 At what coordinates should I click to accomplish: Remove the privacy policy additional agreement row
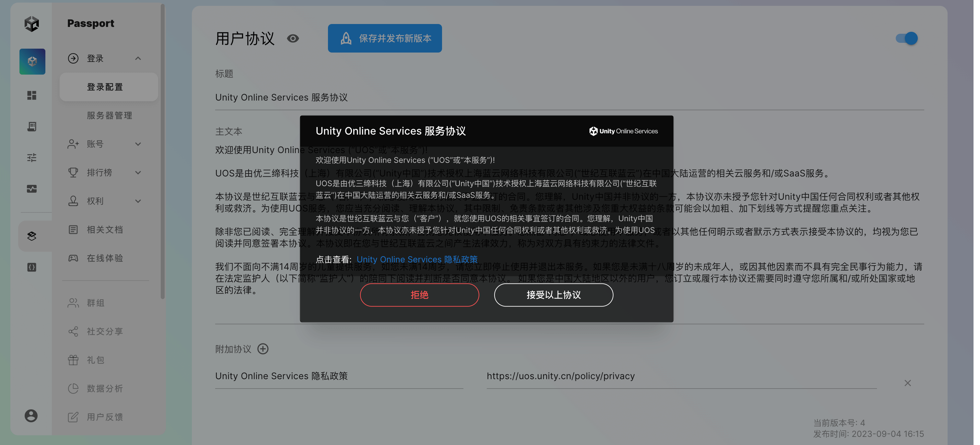[907, 383]
